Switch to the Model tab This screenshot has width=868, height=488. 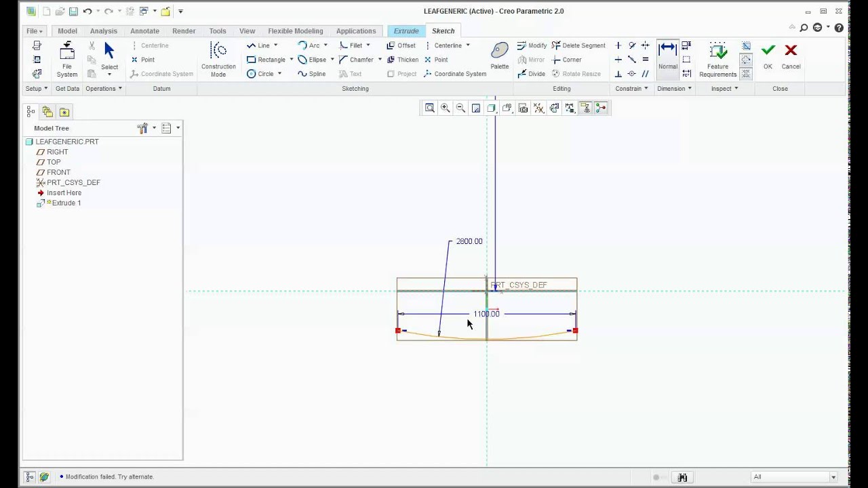(x=67, y=31)
